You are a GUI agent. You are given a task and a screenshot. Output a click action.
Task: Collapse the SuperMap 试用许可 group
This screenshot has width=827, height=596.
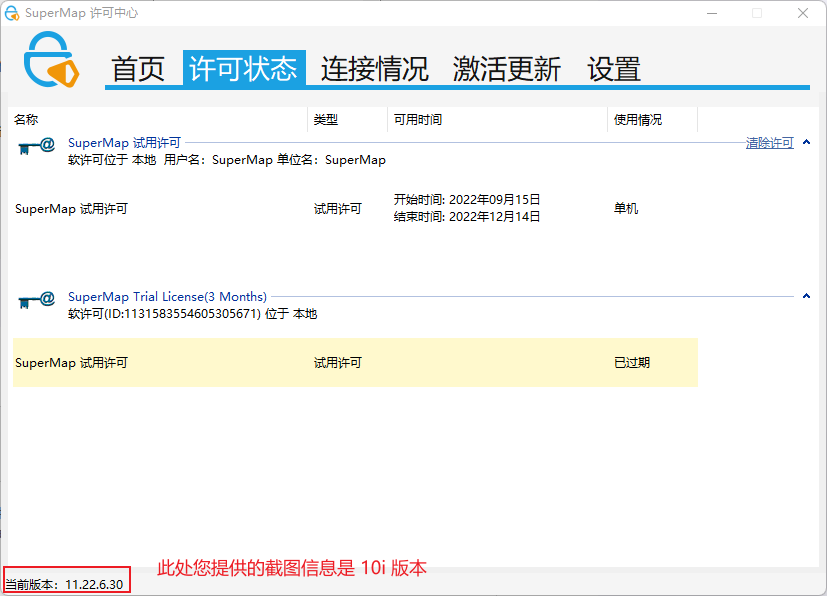coord(806,142)
